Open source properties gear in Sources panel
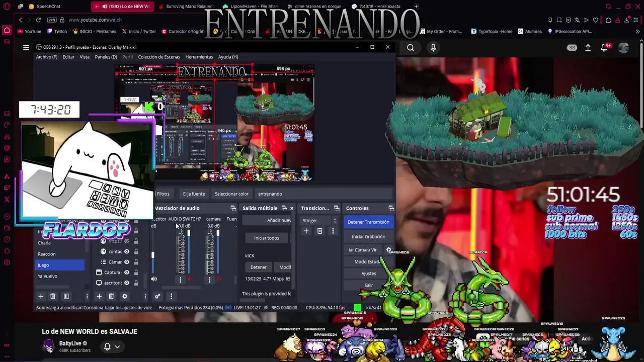 coord(125,296)
